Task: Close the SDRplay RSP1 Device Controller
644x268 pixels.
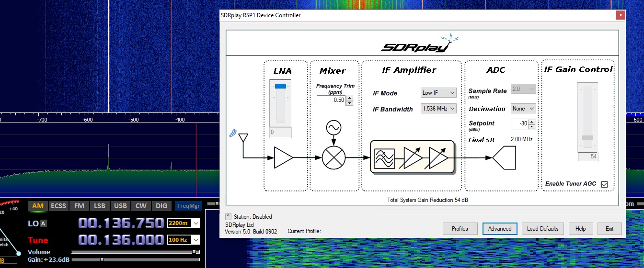Action: [x=621, y=15]
